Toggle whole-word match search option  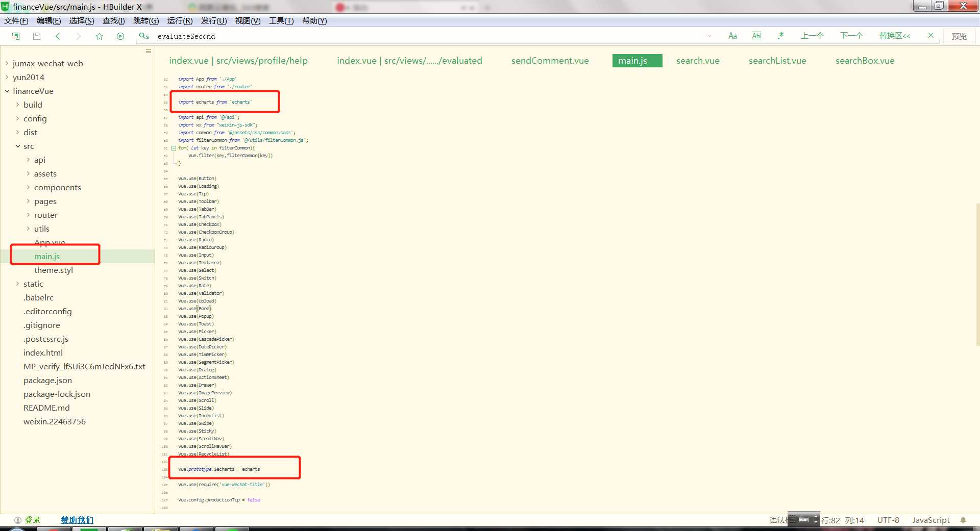[756, 36]
